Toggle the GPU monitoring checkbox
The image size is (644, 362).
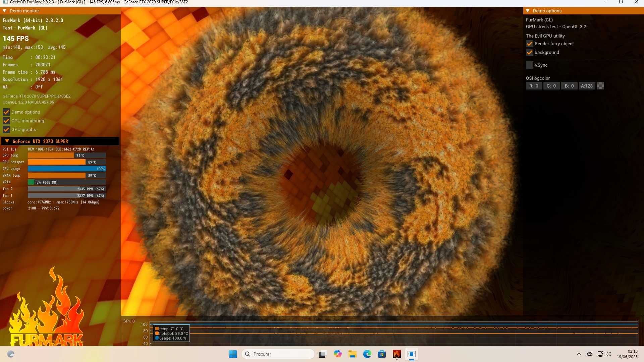[x=6, y=121]
